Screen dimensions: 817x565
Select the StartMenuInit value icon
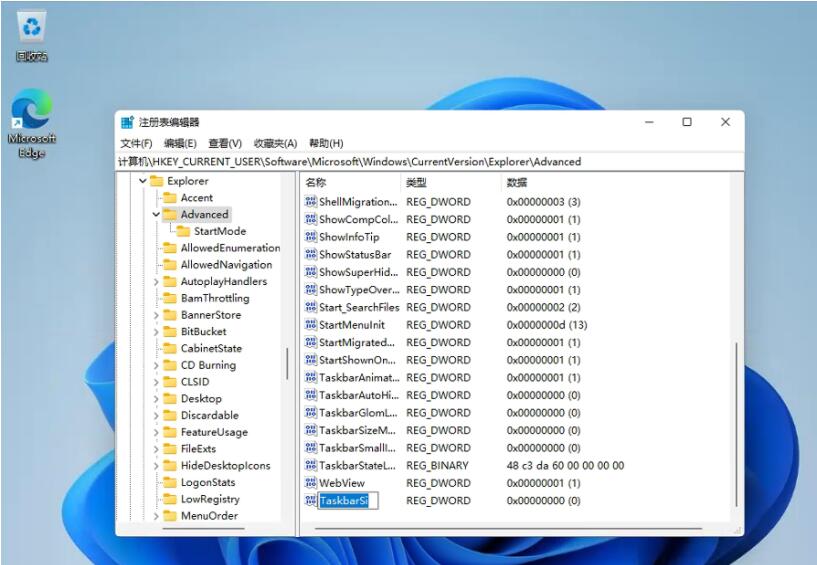(311, 324)
